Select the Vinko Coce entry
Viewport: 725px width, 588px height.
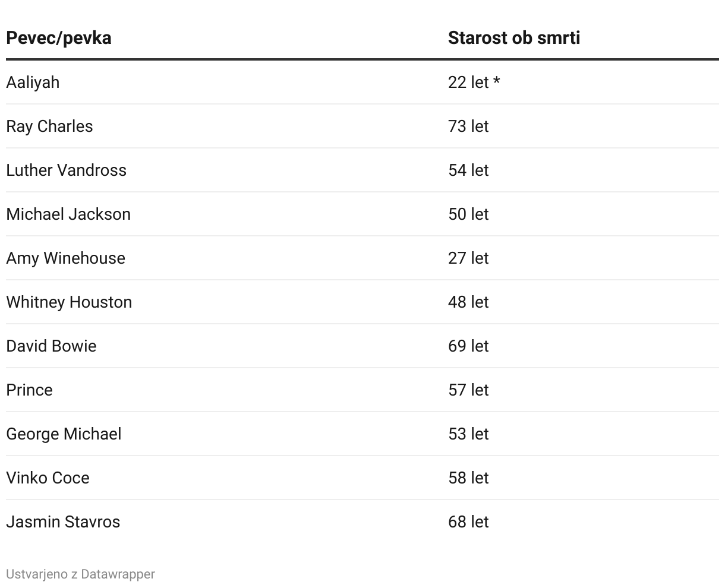tap(48, 478)
